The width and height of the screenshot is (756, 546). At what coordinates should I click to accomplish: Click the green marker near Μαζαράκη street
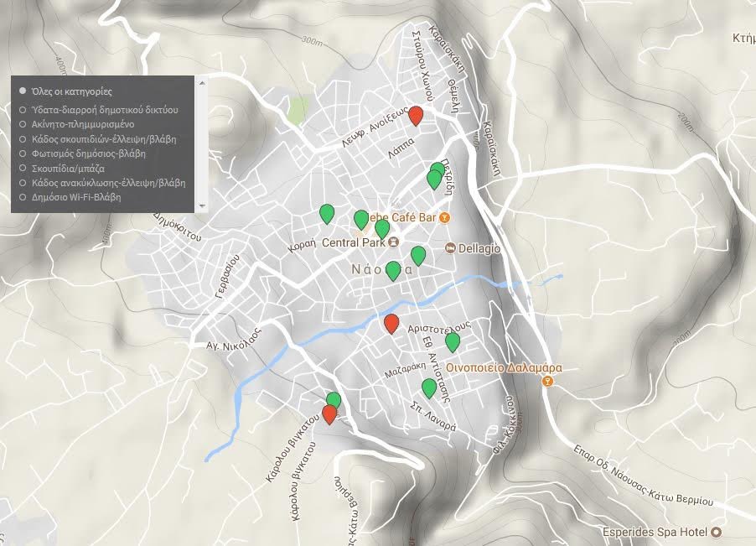click(x=429, y=387)
